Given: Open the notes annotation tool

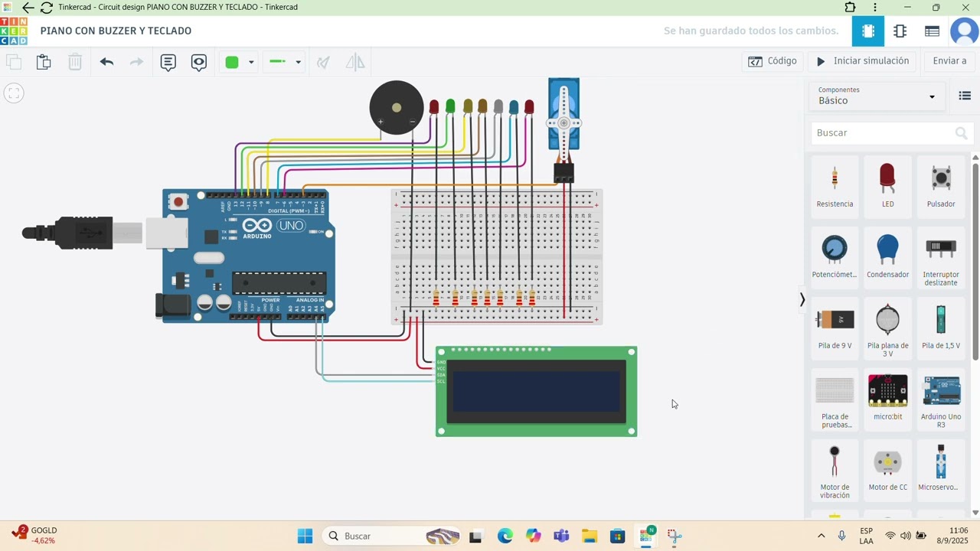Looking at the screenshot, I should tap(168, 62).
